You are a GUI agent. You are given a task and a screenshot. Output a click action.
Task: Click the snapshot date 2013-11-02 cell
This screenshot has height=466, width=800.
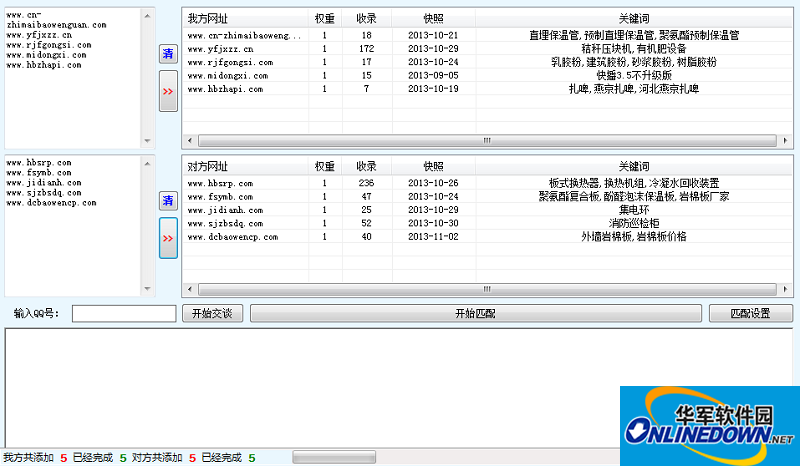click(433, 237)
